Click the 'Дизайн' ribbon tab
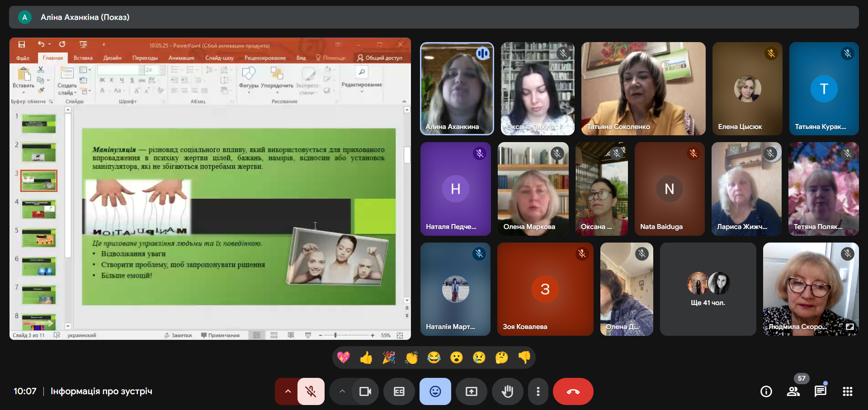Image resolution: width=868 pixels, height=410 pixels. click(112, 58)
